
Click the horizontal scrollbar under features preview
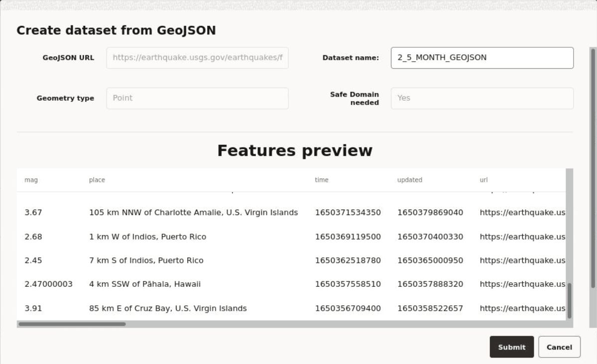coord(72,324)
